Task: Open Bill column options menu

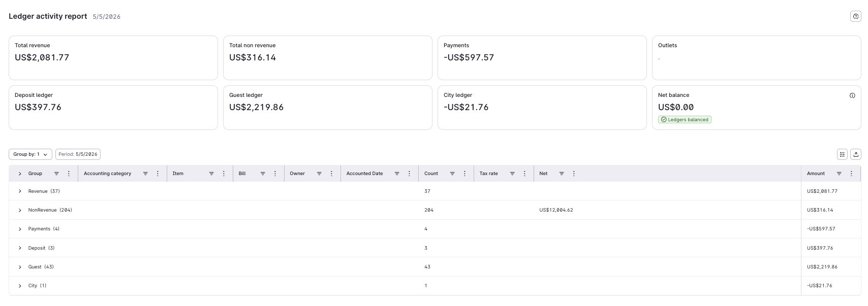Action: point(275,174)
